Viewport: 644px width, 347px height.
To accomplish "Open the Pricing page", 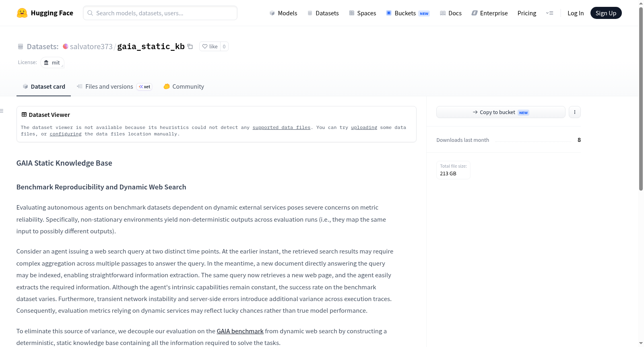I will (527, 13).
